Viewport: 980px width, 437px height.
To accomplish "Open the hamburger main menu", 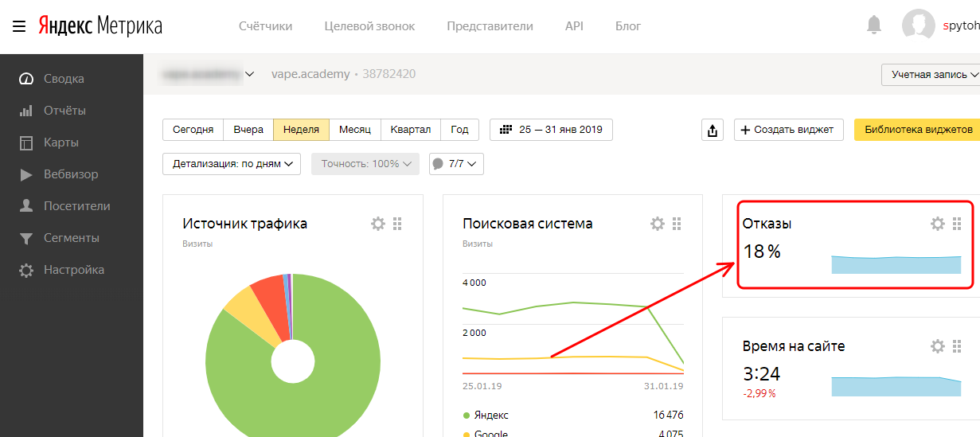I will pos(19,26).
